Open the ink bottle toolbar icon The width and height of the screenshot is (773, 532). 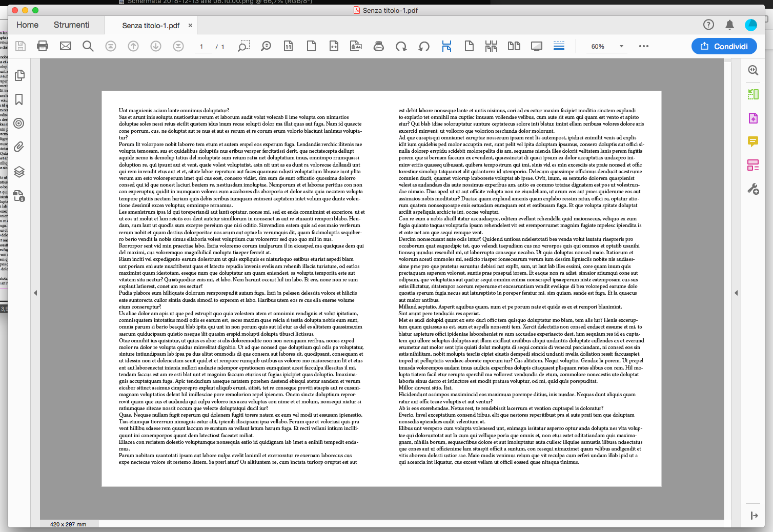coord(379,46)
